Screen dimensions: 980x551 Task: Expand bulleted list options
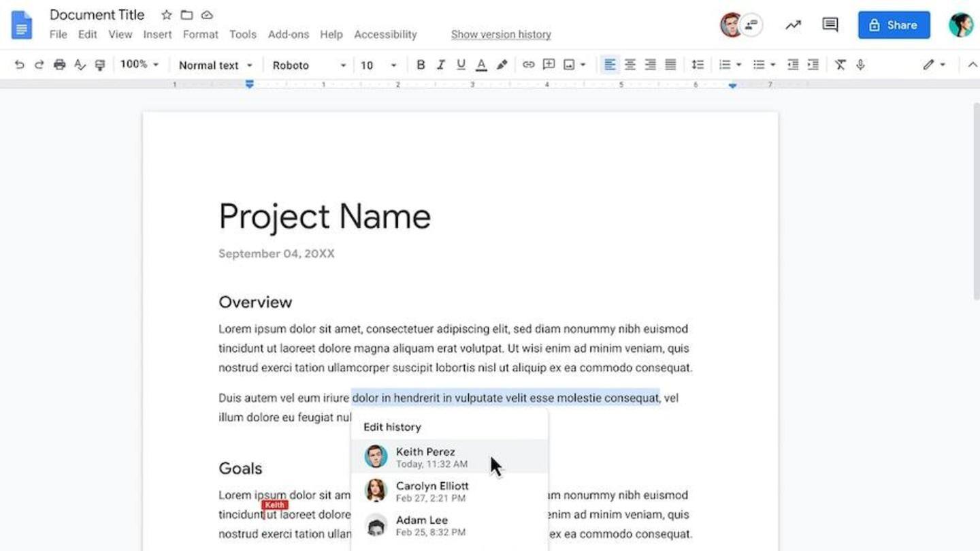(x=772, y=65)
